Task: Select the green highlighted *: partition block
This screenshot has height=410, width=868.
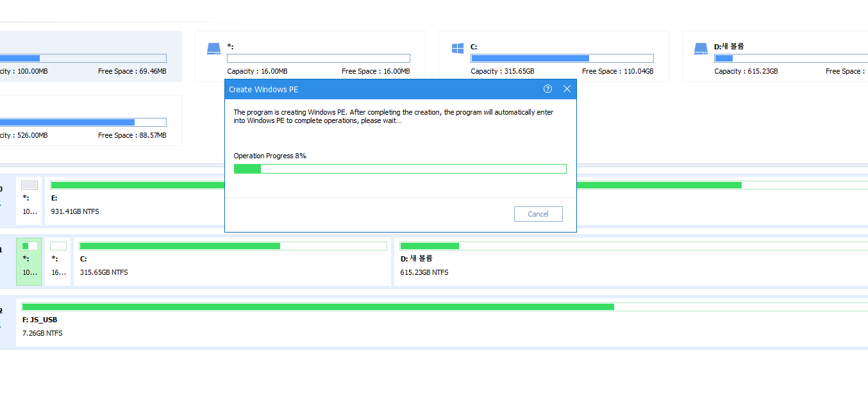Action: click(29, 261)
